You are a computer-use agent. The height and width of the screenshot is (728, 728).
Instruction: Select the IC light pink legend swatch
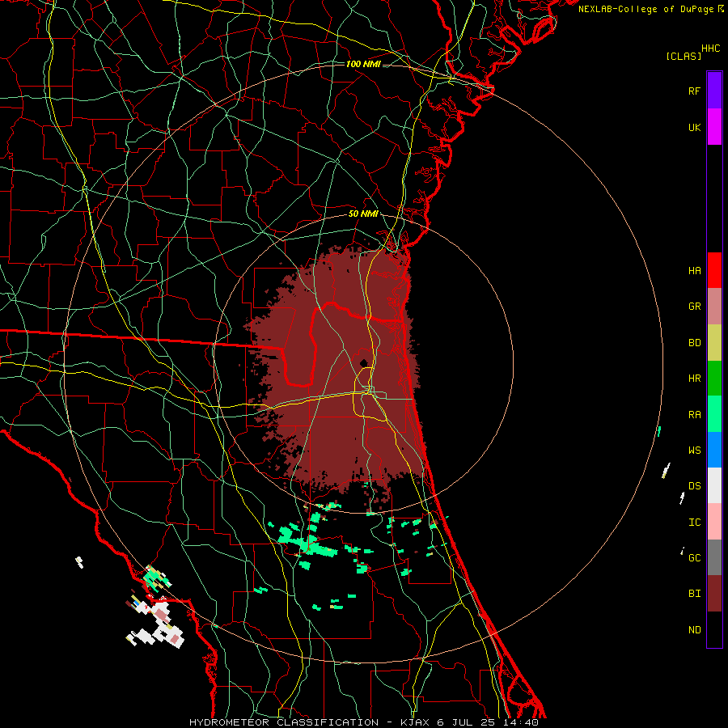pos(714,522)
